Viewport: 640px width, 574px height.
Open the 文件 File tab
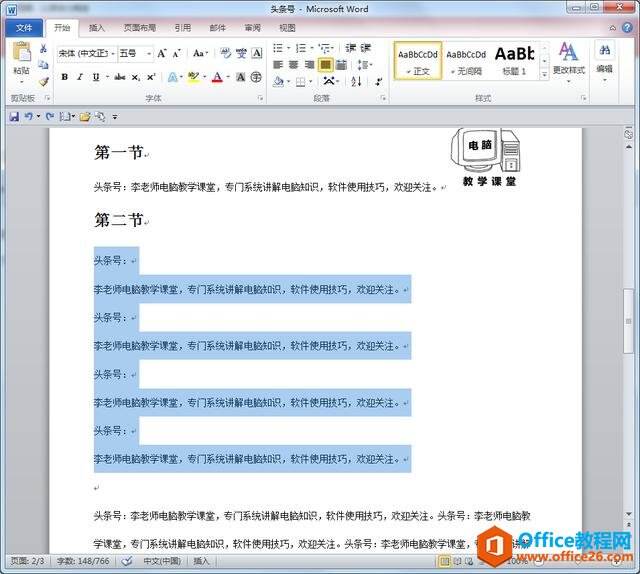(24, 28)
